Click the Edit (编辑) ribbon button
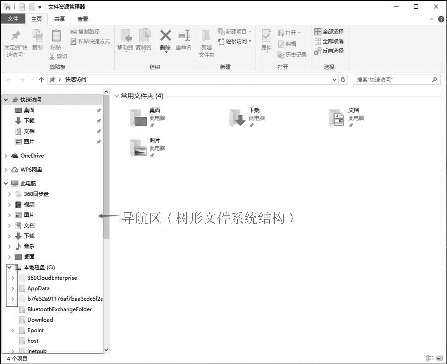Viewport: 447px width, 364px height. (287, 44)
